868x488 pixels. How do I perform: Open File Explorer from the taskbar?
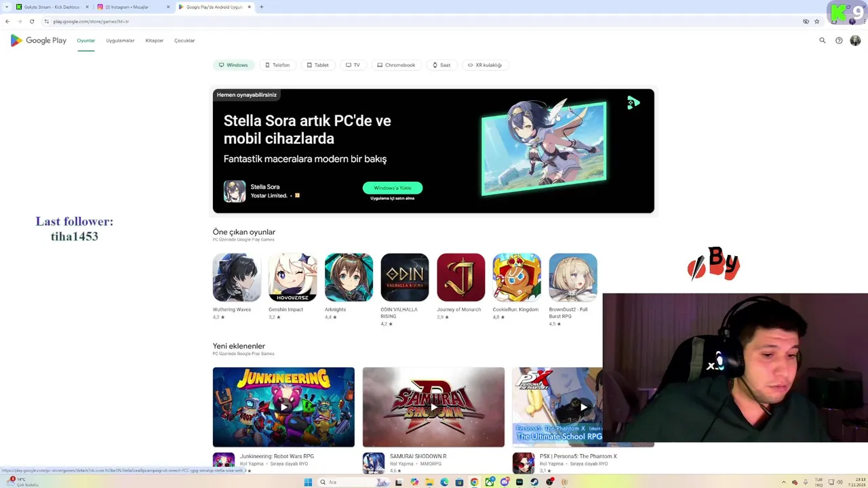coord(429,482)
